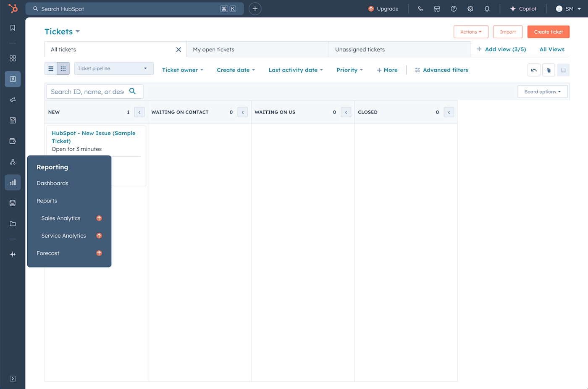The height and width of the screenshot is (389, 588).
Task: Click the clone view icon
Action: 549,70
